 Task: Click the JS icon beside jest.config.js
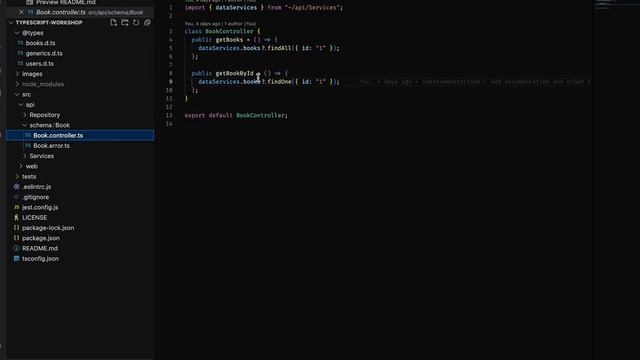pyautogui.click(x=16, y=207)
